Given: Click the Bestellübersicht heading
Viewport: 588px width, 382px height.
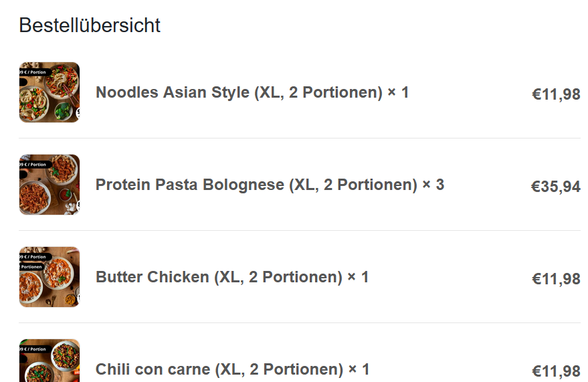Looking at the screenshot, I should 90,25.
